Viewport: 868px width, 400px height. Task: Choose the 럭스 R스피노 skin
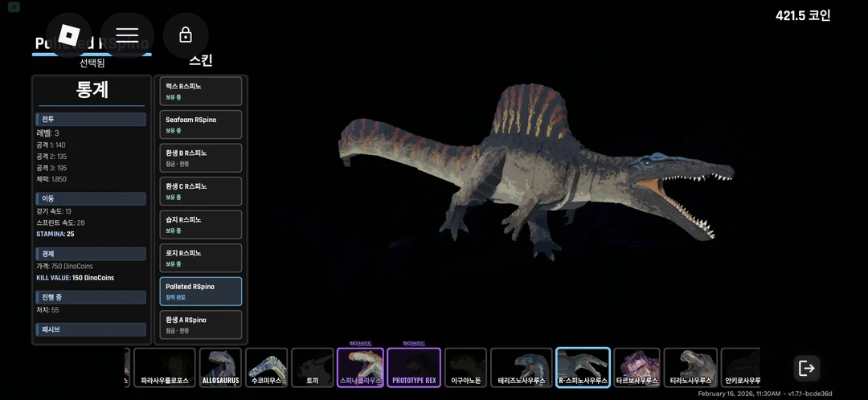tap(201, 91)
